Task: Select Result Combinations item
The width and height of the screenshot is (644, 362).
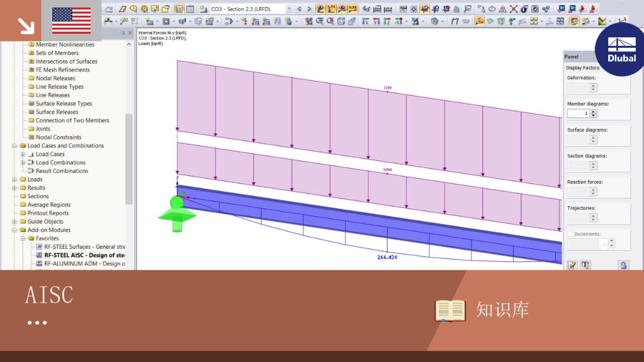Action: pyautogui.click(x=62, y=171)
